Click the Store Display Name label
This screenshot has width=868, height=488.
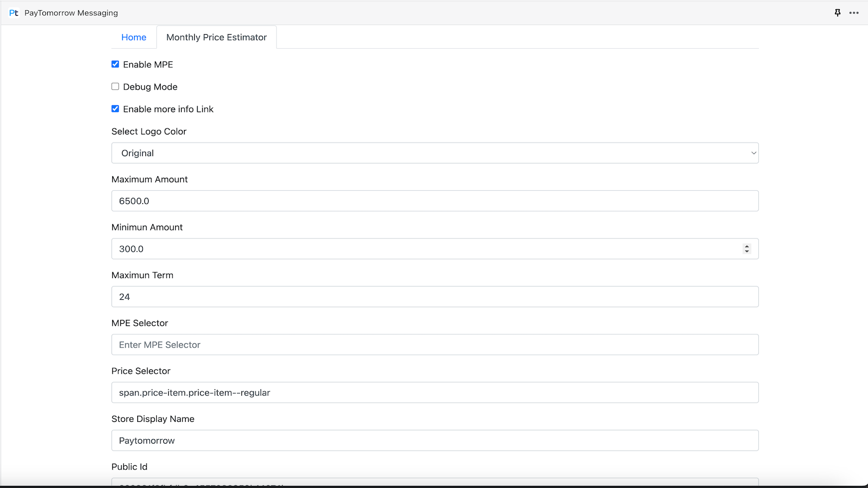coord(153,419)
